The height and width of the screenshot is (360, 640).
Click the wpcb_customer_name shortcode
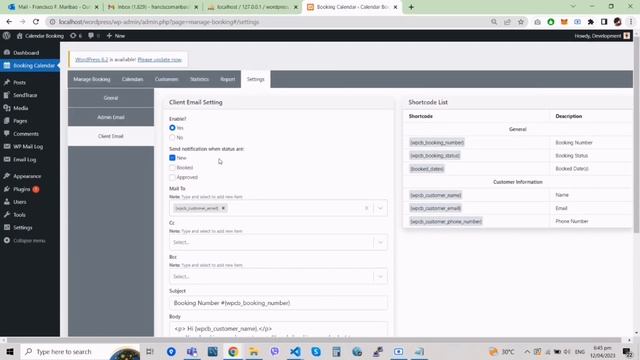click(x=436, y=196)
